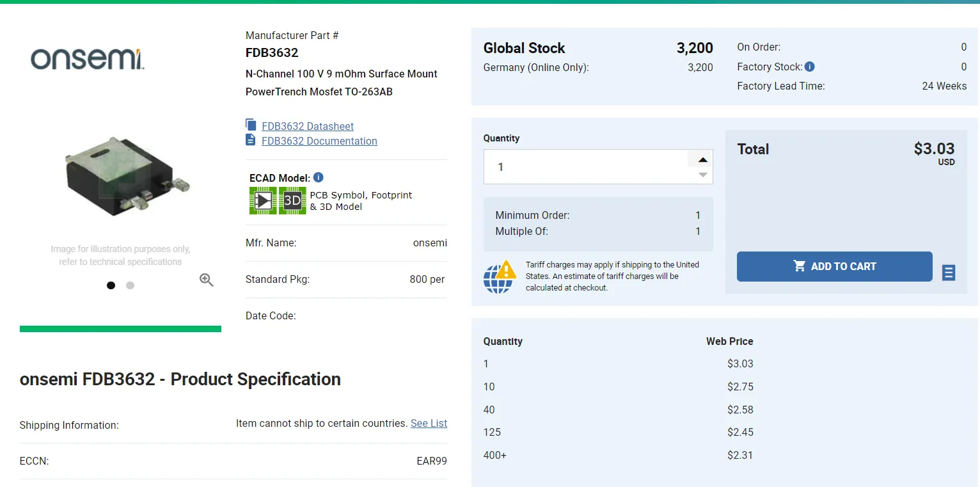Click the $2.75 price for quantity 10

click(x=740, y=387)
